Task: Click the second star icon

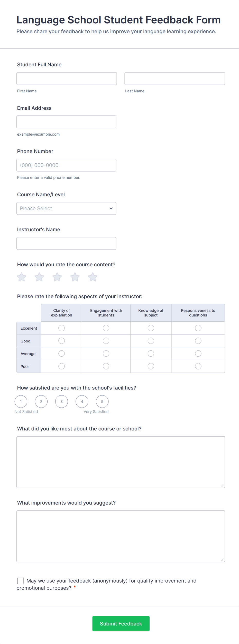Action: click(x=39, y=277)
